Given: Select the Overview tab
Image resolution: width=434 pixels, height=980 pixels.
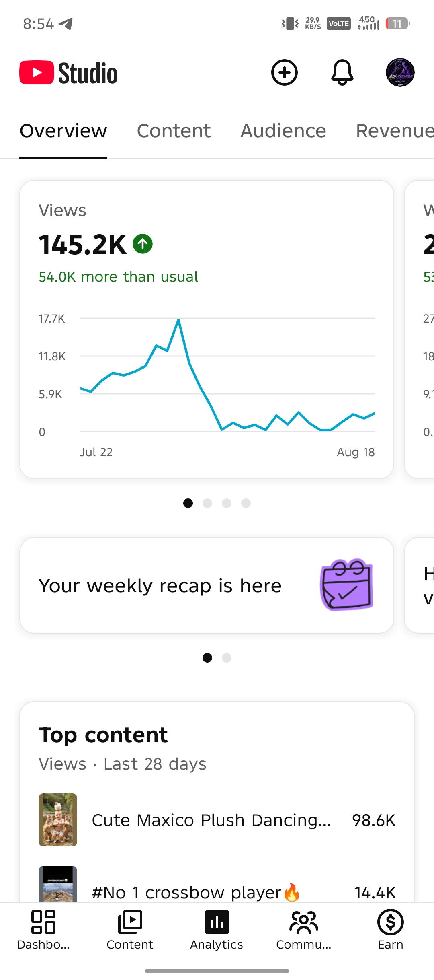Looking at the screenshot, I should tap(63, 131).
